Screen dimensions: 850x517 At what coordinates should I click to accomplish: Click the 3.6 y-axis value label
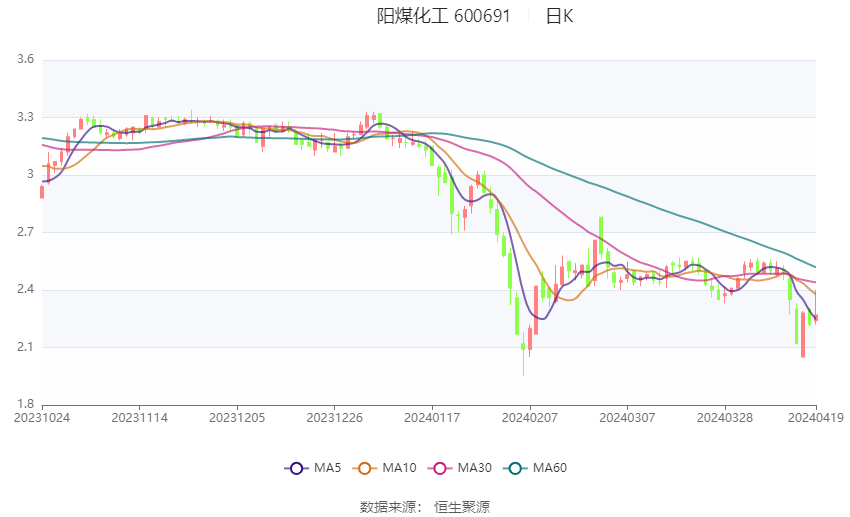pos(25,59)
